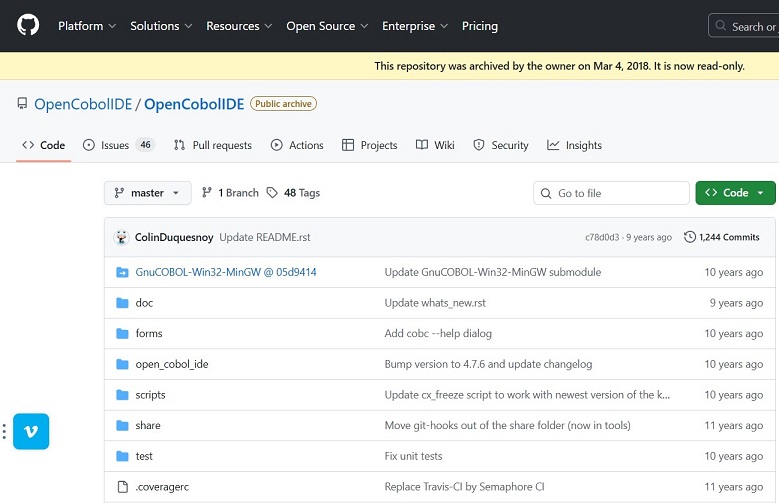
Task: Open the Pricing page link
Action: coord(480,26)
